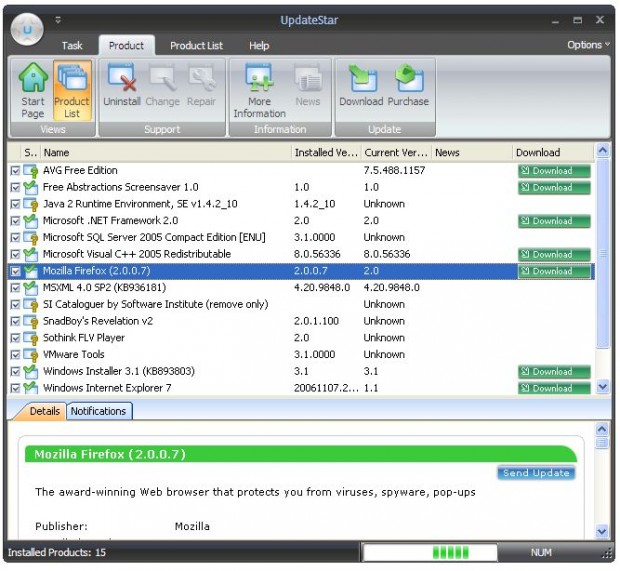Click details pane scrollbar down arrow
Image resolution: width=620 pixels, height=571 pixels.
(x=602, y=531)
